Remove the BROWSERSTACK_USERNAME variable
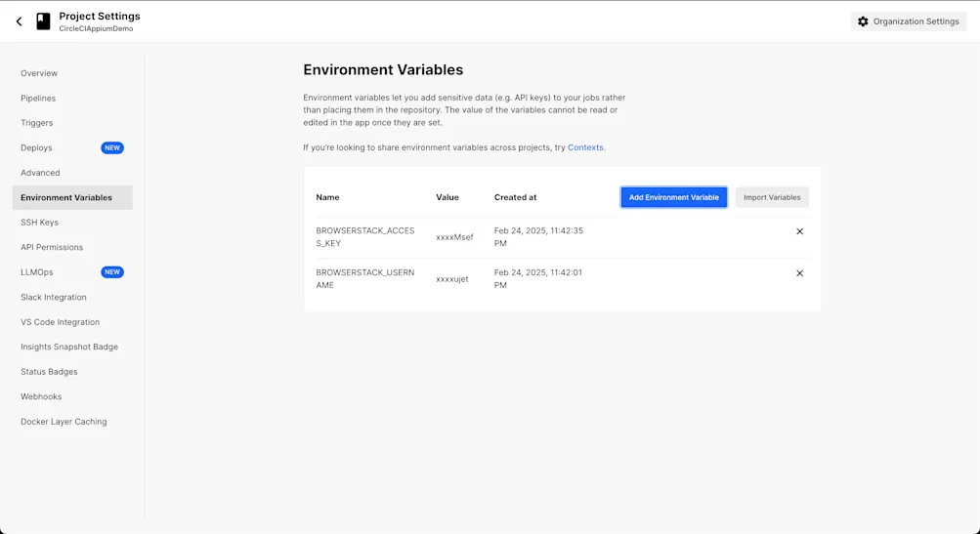This screenshot has height=534, width=980. tap(799, 273)
